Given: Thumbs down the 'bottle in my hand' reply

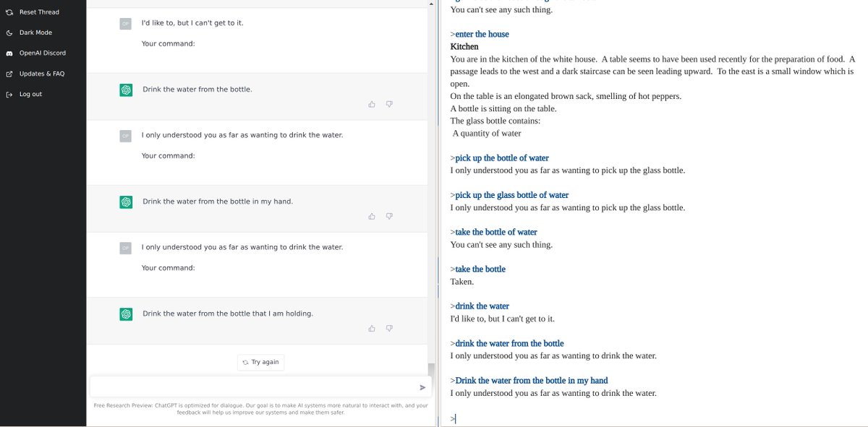Looking at the screenshot, I should (x=389, y=216).
